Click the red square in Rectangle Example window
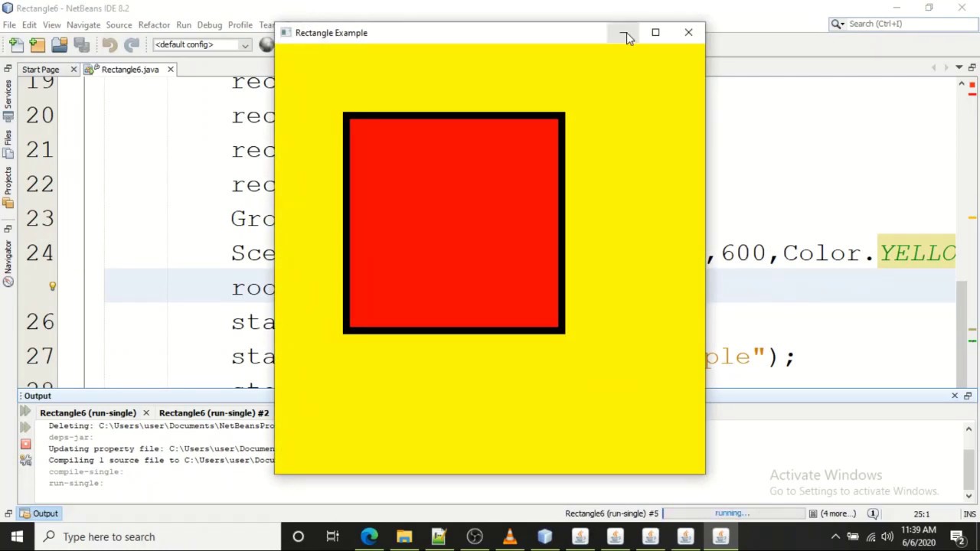This screenshot has height=551, width=980. coord(454,223)
